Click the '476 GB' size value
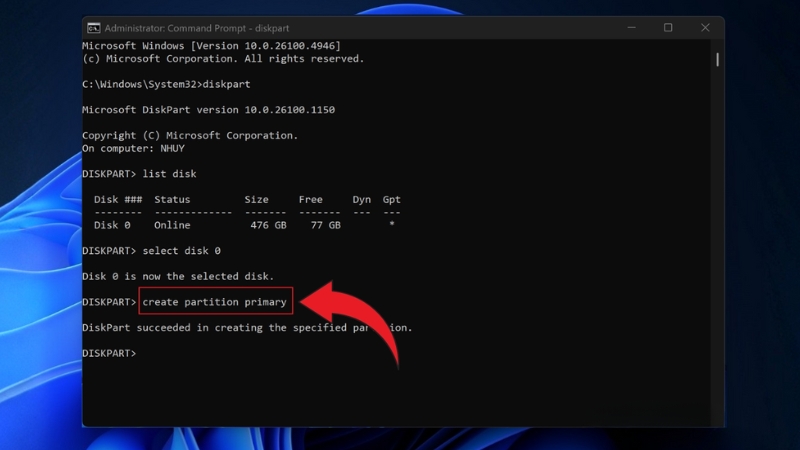The image size is (800, 450). (267, 225)
